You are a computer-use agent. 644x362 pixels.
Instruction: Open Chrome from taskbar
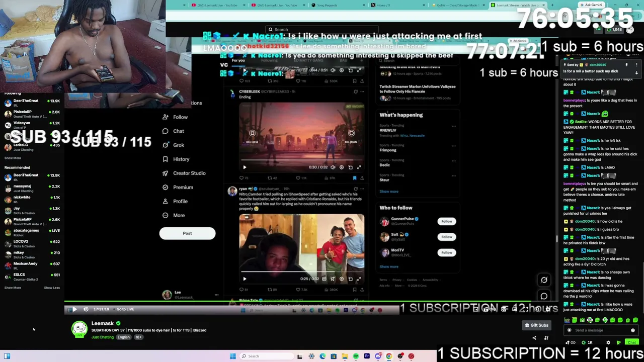point(389,356)
